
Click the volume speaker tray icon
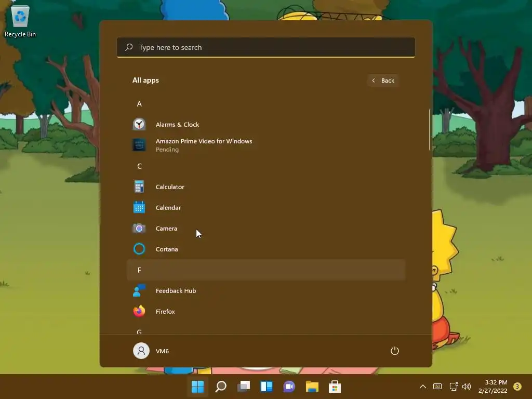click(467, 387)
